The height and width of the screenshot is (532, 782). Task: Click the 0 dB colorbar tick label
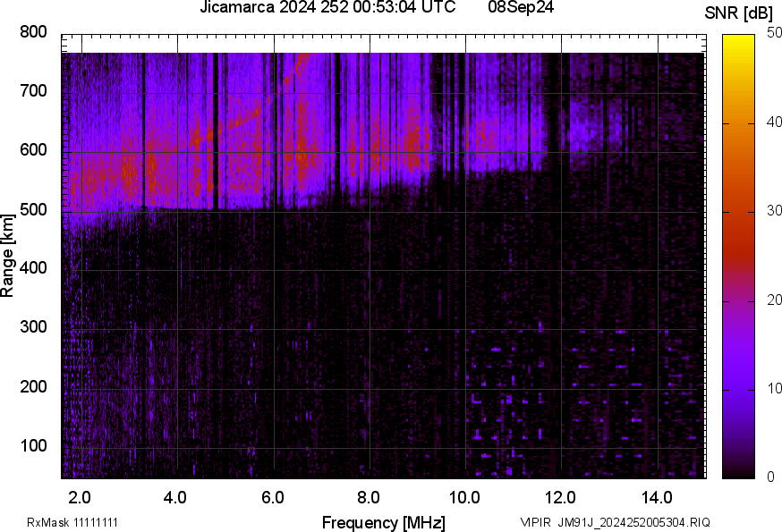[x=770, y=477]
